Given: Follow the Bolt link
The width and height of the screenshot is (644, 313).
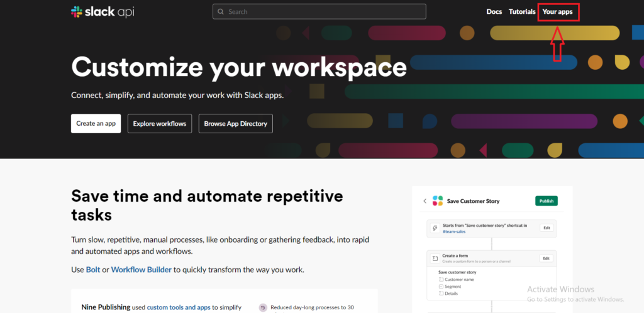Looking at the screenshot, I should (92, 270).
